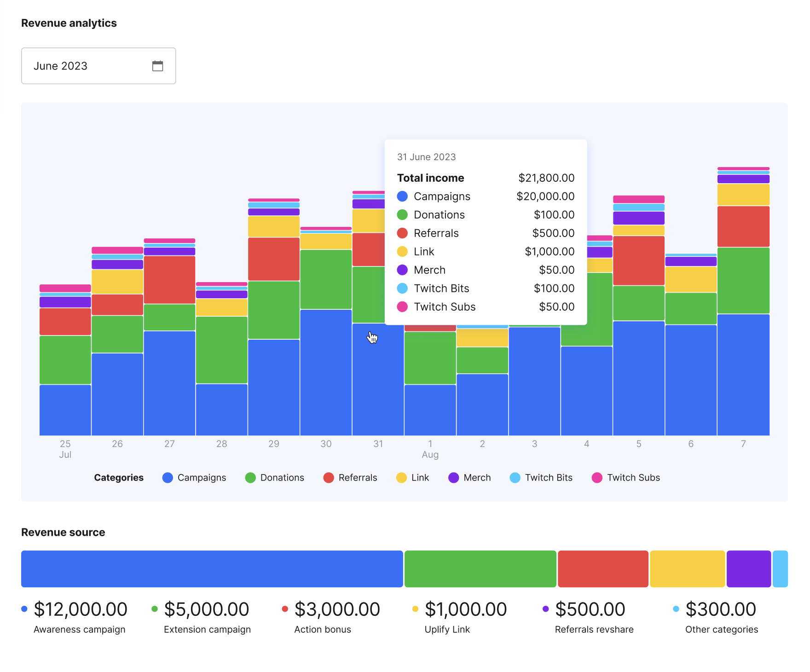Click the pink Twitch Subs legend dot
Viewport: 810px width, 672px height.
[x=597, y=478]
